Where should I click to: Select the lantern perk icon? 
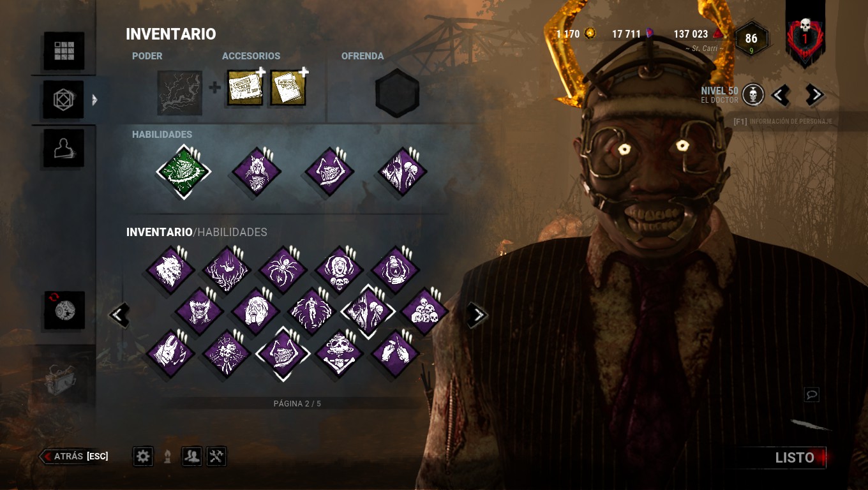395,270
